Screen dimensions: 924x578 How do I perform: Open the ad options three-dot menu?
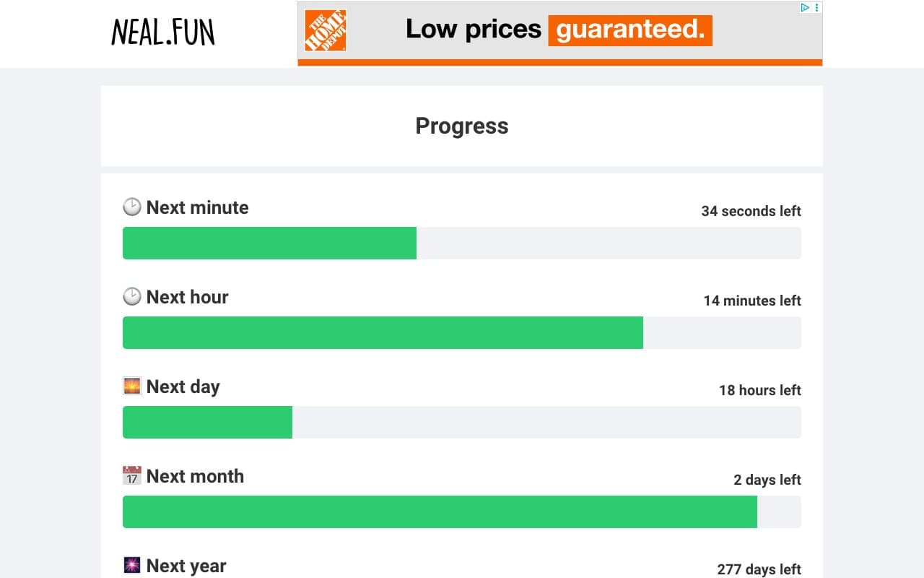[816, 8]
